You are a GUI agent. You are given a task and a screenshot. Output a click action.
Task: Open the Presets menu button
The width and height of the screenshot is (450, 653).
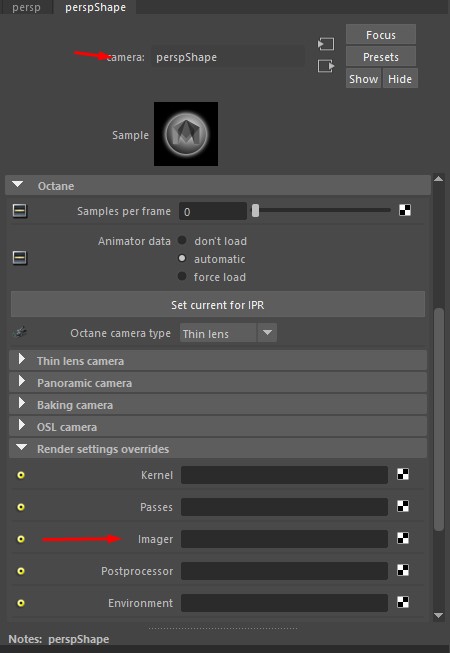pos(380,57)
